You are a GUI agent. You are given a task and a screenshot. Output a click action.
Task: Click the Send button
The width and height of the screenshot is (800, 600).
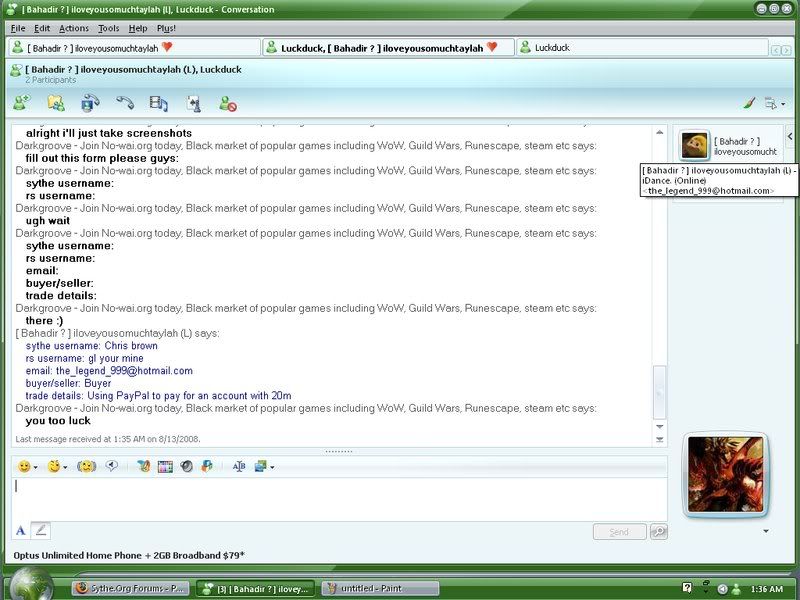pyautogui.click(x=619, y=532)
